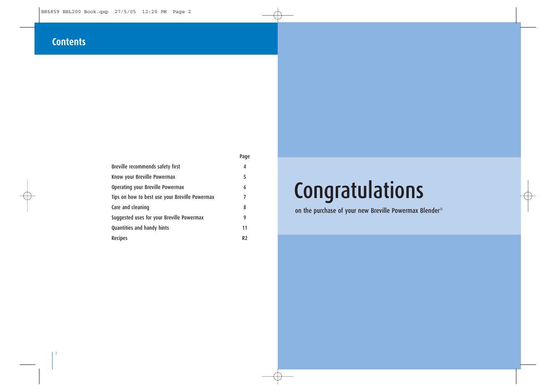Click the "Page" column header

244,157
